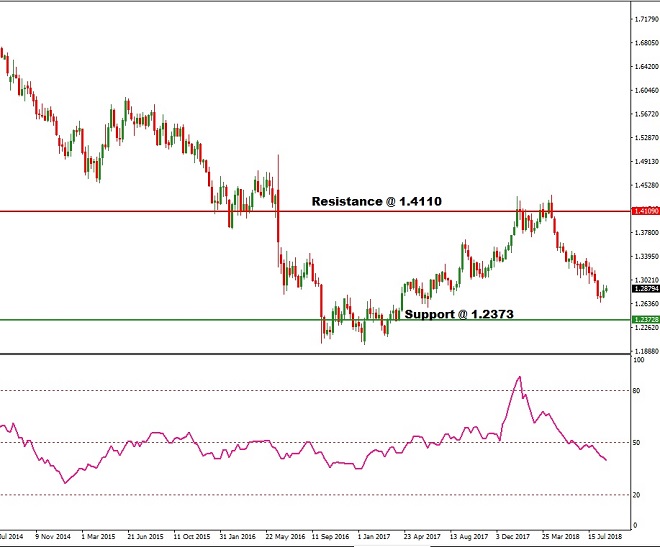
Task: Click the '9 Nov 2014' date label
Action: click(53, 537)
